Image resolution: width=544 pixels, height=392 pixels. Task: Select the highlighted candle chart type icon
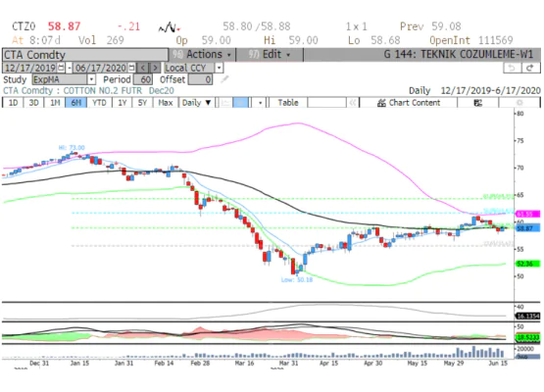[241, 103]
